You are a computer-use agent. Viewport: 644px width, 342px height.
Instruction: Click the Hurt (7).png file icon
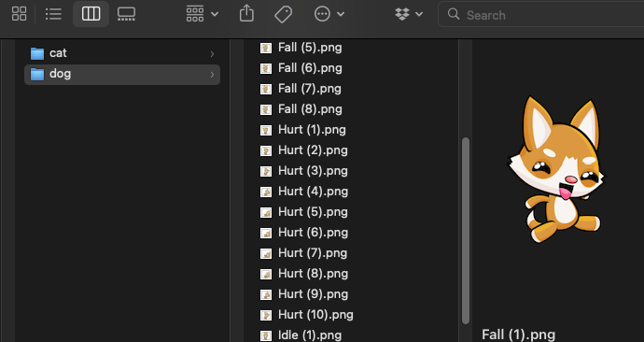266,253
